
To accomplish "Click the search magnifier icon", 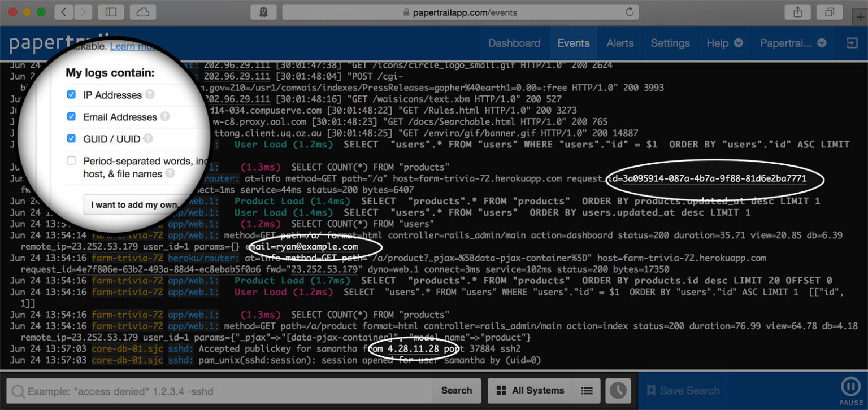I will pyautogui.click(x=17, y=390).
